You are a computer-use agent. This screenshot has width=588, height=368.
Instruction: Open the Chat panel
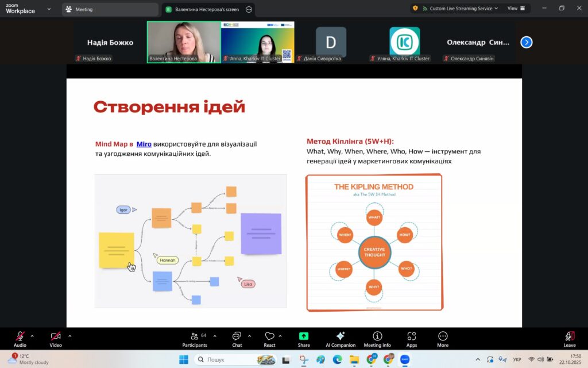tap(237, 337)
